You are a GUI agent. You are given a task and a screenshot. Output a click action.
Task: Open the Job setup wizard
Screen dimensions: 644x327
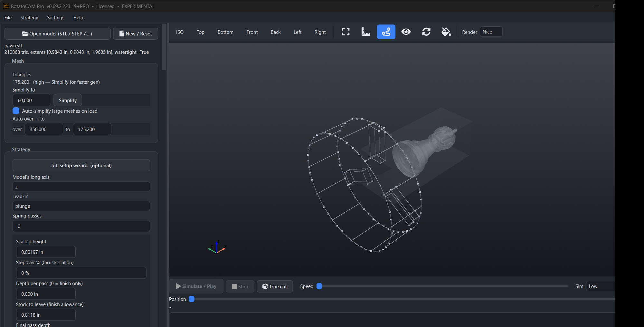tap(81, 166)
